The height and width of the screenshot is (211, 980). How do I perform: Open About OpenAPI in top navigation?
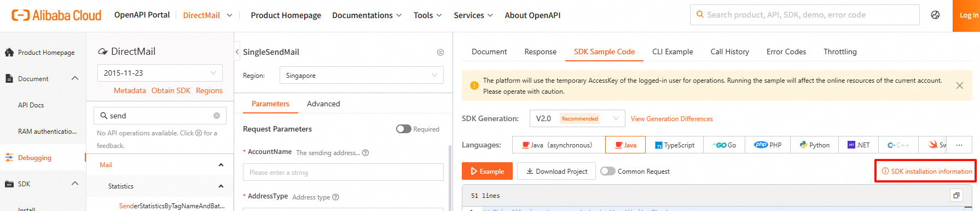(x=532, y=15)
